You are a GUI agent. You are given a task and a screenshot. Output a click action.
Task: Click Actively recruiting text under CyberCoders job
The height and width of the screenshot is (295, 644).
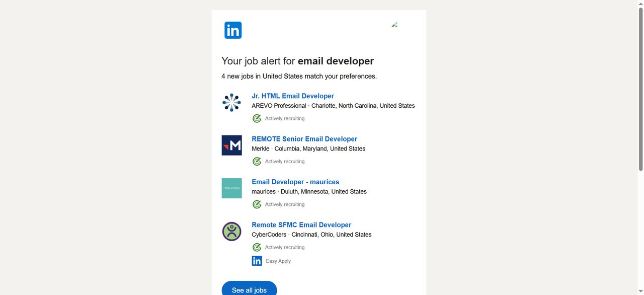point(285,248)
